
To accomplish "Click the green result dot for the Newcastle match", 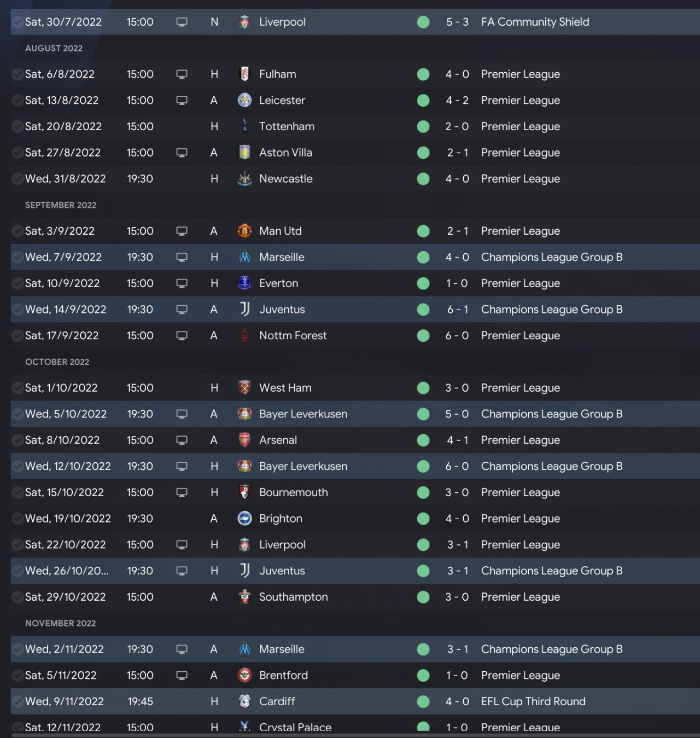I will (423, 179).
